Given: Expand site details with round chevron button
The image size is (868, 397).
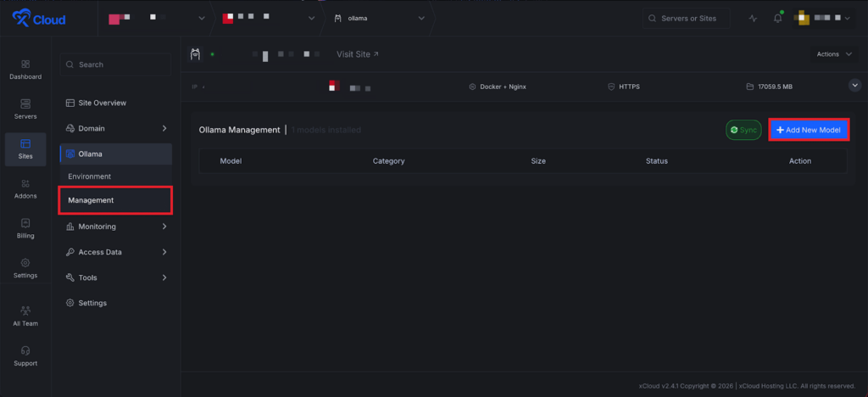Looking at the screenshot, I should (x=854, y=86).
